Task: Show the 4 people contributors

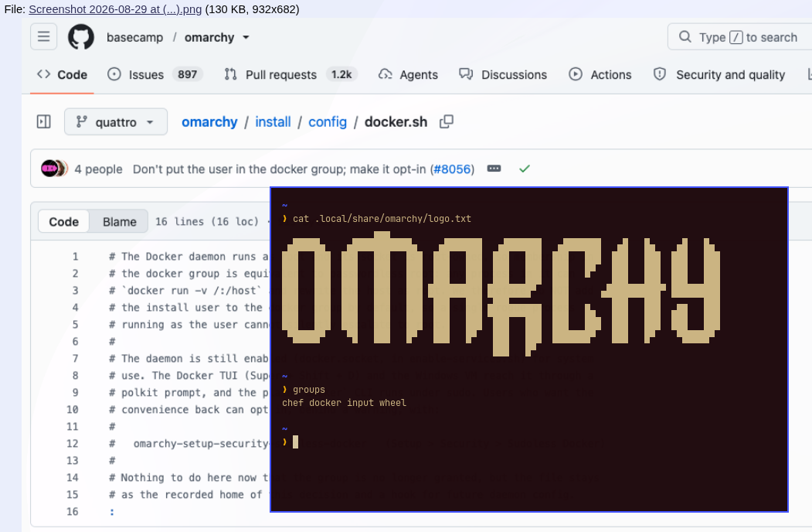Action: (98, 169)
